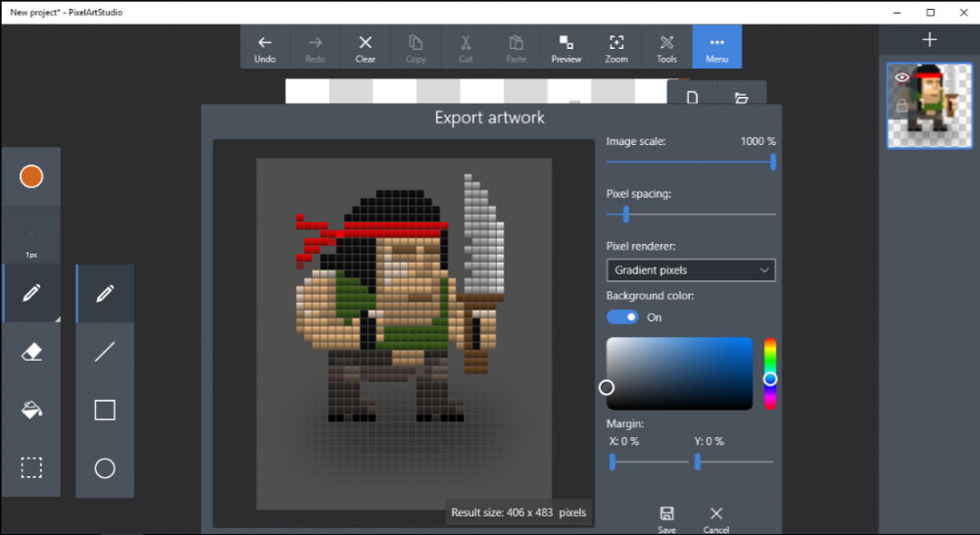The height and width of the screenshot is (535, 980).
Task: Click the Undo arrow button
Action: [265, 47]
